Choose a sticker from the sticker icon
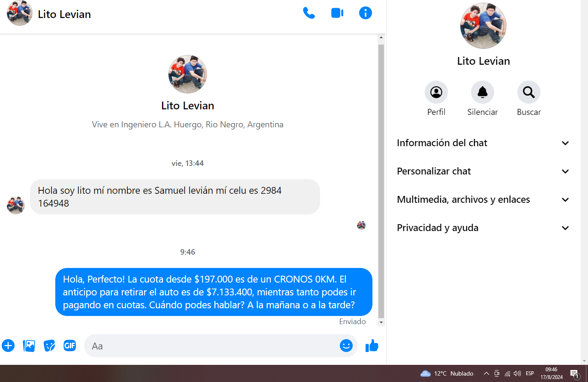The height and width of the screenshot is (382, 588). tap(49, 346)
